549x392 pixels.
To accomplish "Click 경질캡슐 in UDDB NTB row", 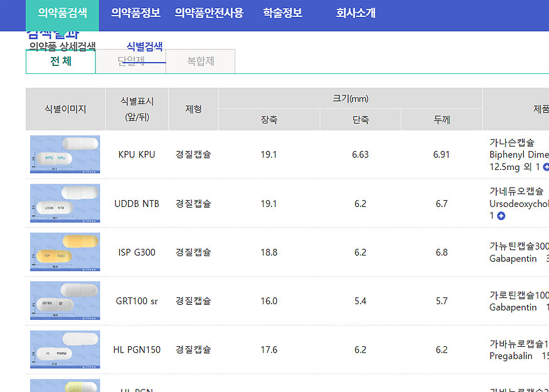I will pos(193,203).
